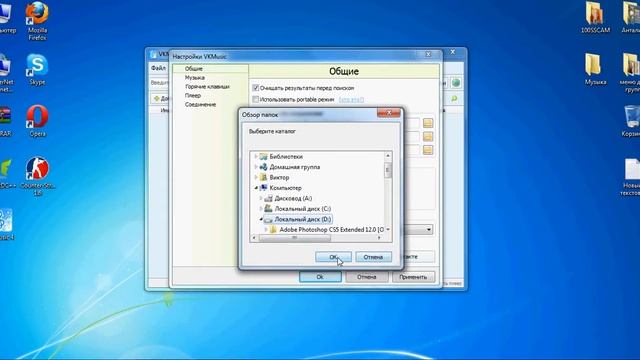Launch Skype from the desktop
The height and width of the screenshot is (360, 640).
coord(37,69)
